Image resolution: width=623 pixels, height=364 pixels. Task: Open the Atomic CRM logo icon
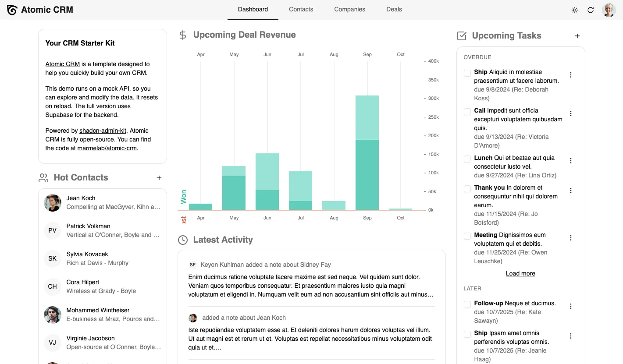coord(11,10)
